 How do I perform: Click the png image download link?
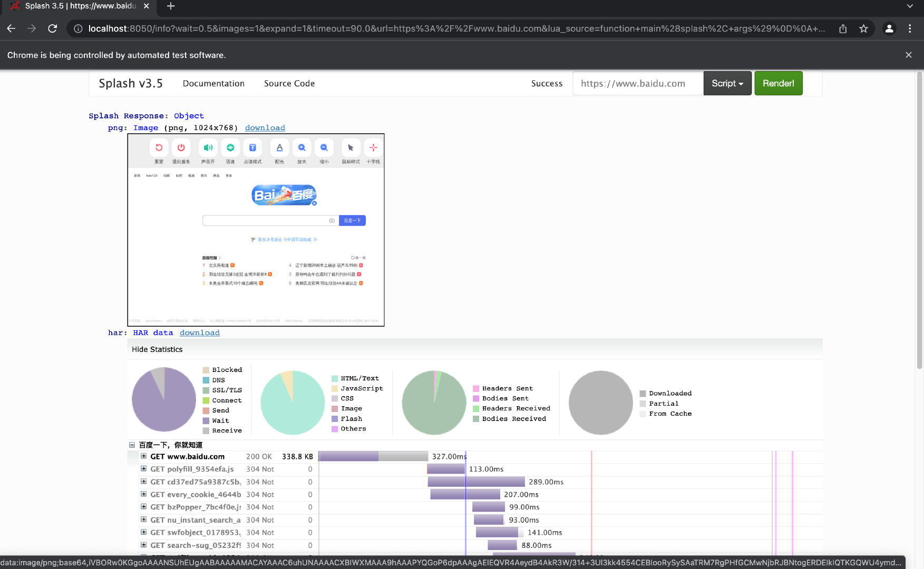pyautogui.click(x=265, y=128)
